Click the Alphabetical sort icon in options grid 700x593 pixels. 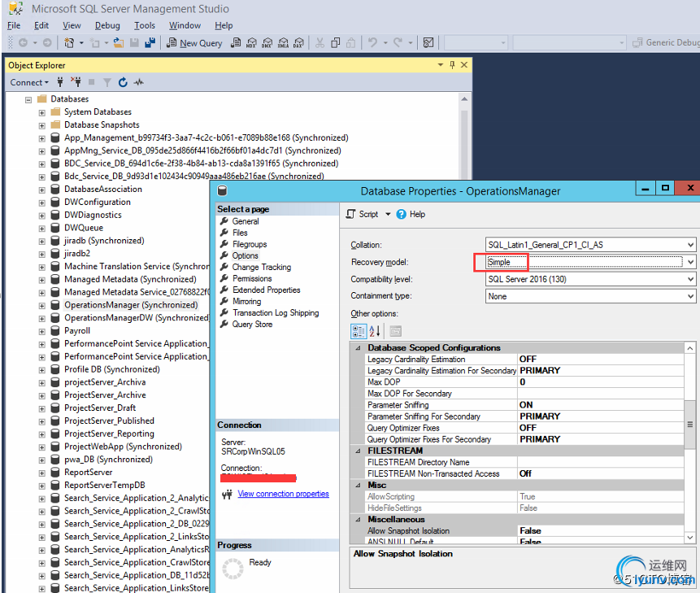(x=375, y=331)
